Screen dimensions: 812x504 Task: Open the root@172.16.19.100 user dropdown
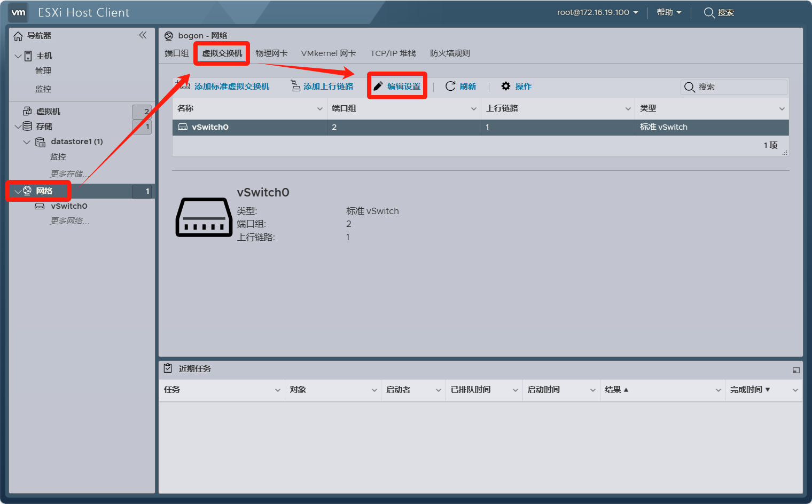click(x=597, y=12)
